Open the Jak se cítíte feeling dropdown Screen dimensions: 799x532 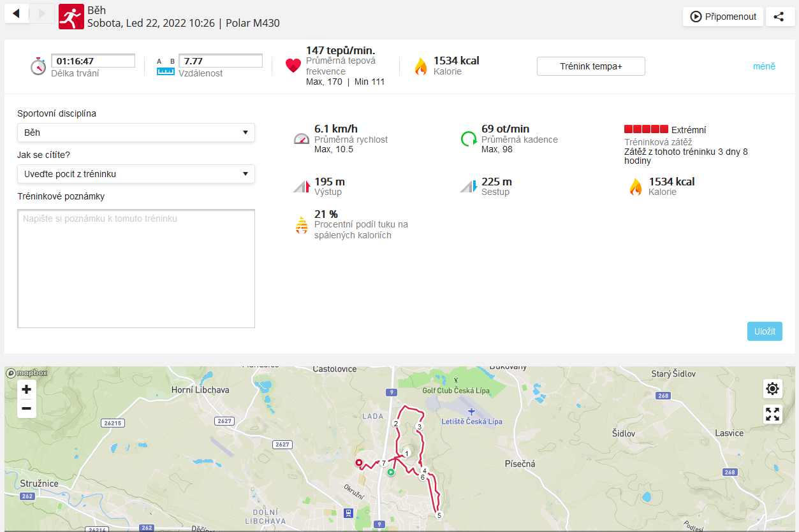pos(136,174)
